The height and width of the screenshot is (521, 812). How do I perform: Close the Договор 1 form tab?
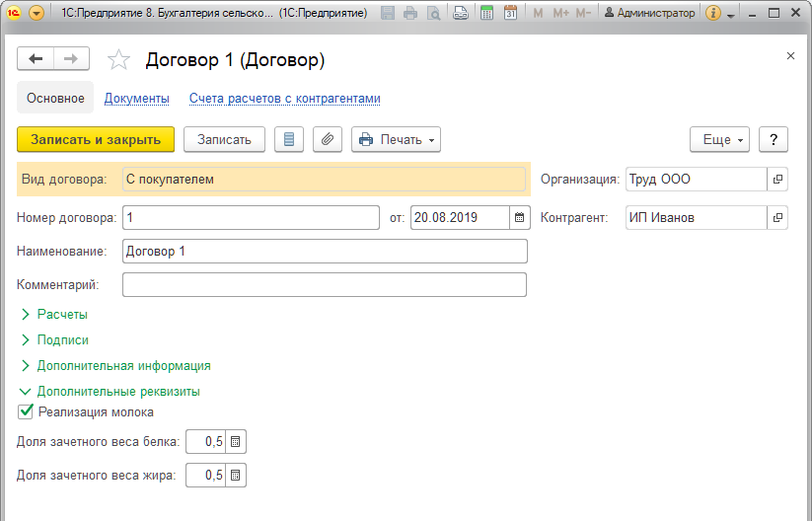point(790,56)
